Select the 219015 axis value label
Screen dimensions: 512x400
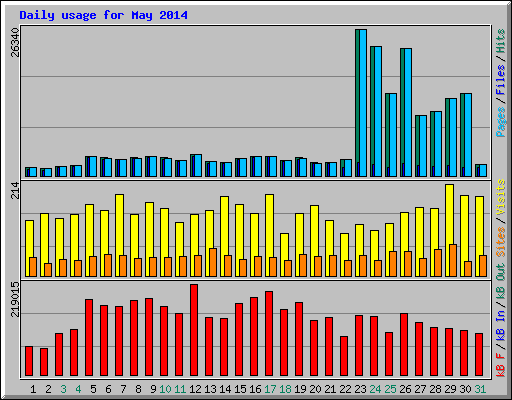coord(15,299)
